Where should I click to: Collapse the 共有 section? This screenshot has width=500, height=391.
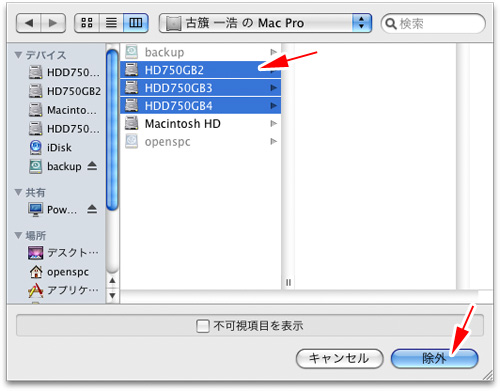coord(19,192)
